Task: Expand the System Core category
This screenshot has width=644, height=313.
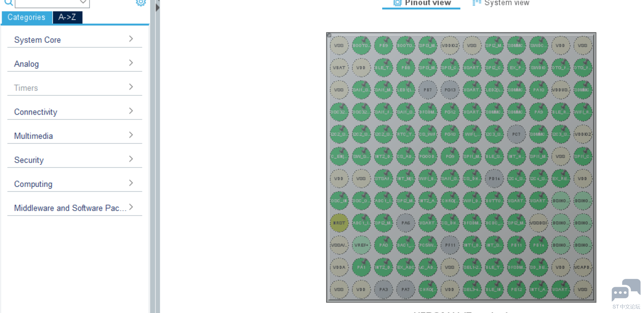Action: 75,39
